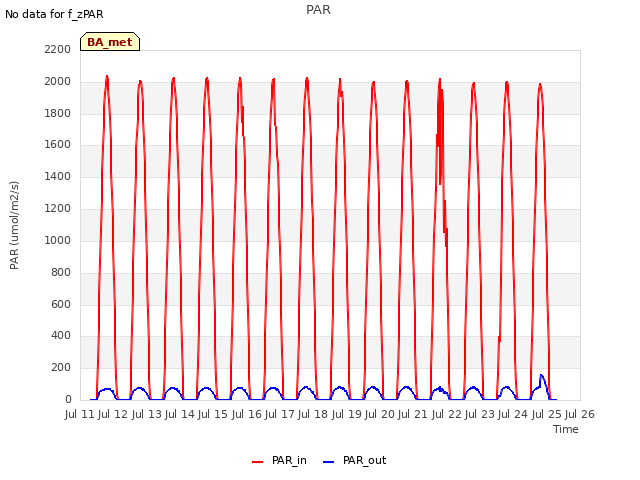Click the PAR (umol/m2/s) y-axis title

[x=14, y=225]
